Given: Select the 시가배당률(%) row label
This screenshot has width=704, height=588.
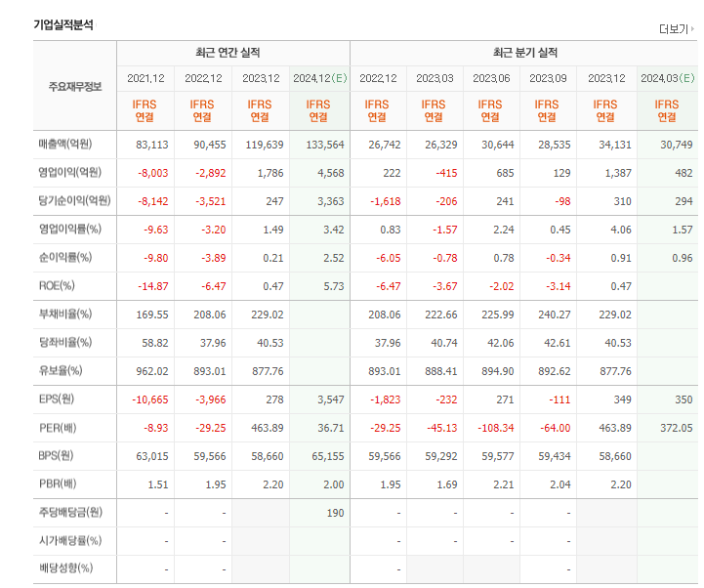Looking at the screenshot, I should (x=70, y=540).
